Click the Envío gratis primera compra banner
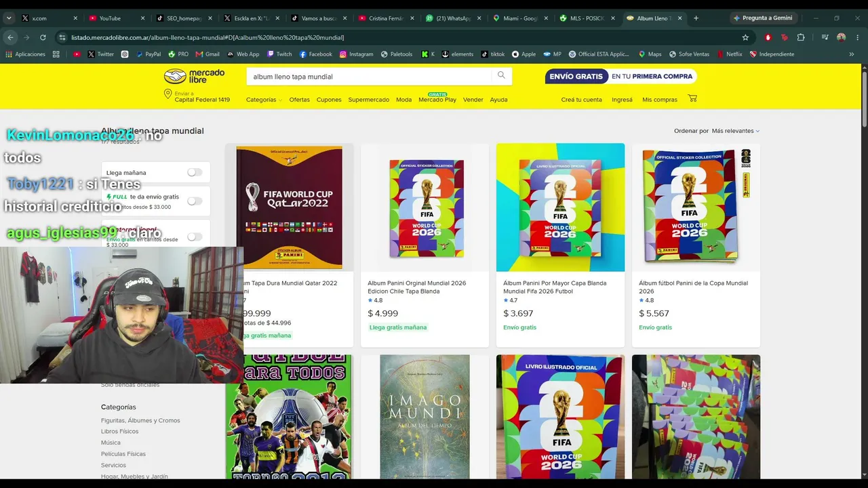 point(620,77)
